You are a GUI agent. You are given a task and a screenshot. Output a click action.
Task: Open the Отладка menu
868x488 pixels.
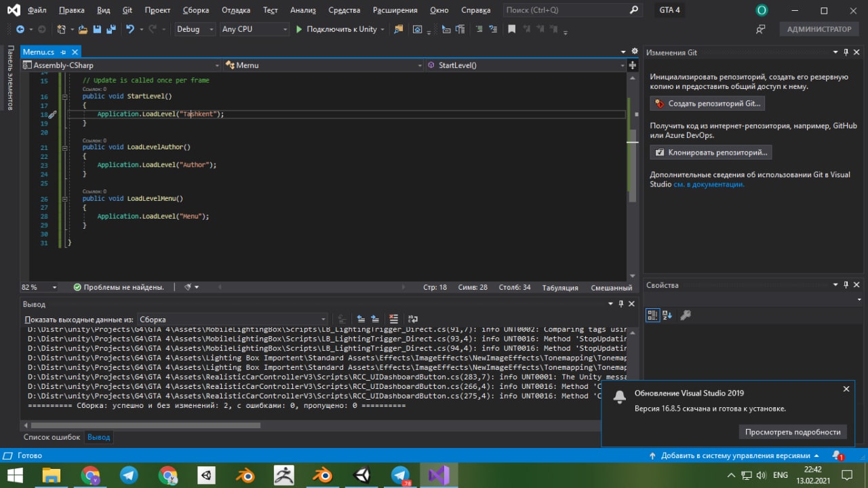click(x=235, y=10)
